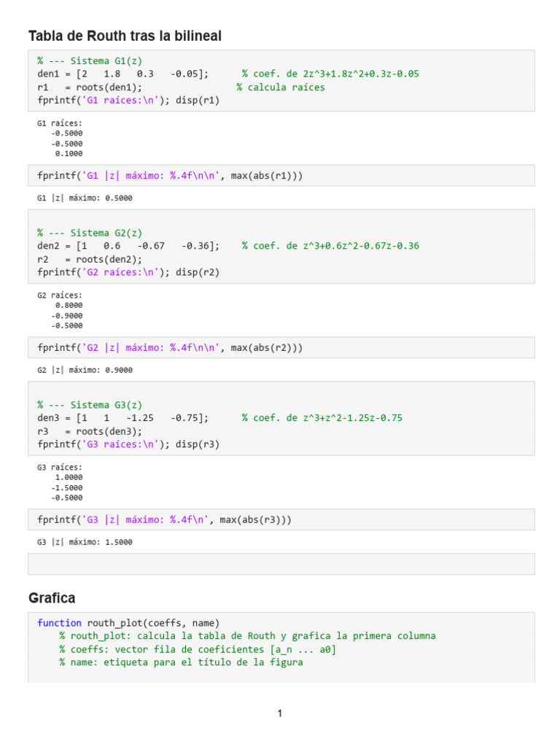Image resolution: width=560 pixels, height=747 pixels.
Task: Click the heading 'Tabla de Routh tras la bilineal'
Action: (125, 36)
